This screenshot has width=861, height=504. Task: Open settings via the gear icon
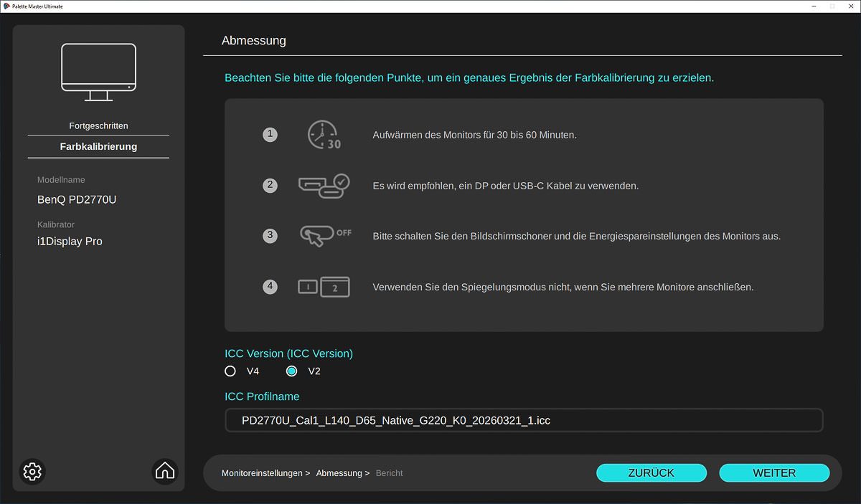pyautogui.click(x=32, y=471)
